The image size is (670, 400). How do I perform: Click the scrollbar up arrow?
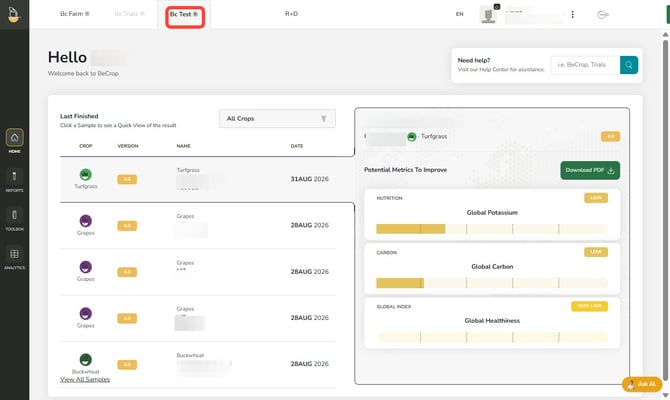[x=665, y=34]
